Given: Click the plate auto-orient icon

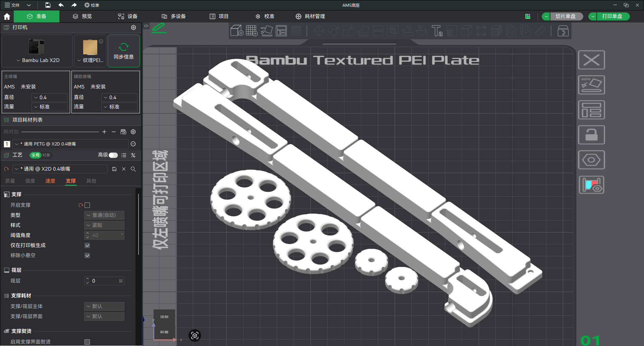Looking at the screenshot, I should 591,85.
